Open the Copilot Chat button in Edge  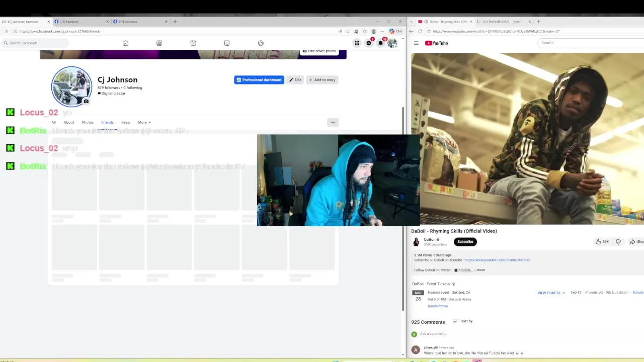[x=396, y=31]
